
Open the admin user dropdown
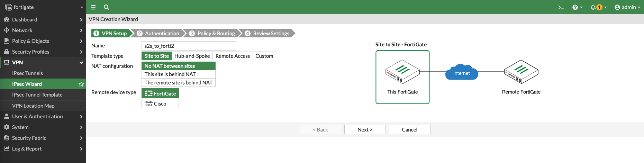tap(627, 7)
